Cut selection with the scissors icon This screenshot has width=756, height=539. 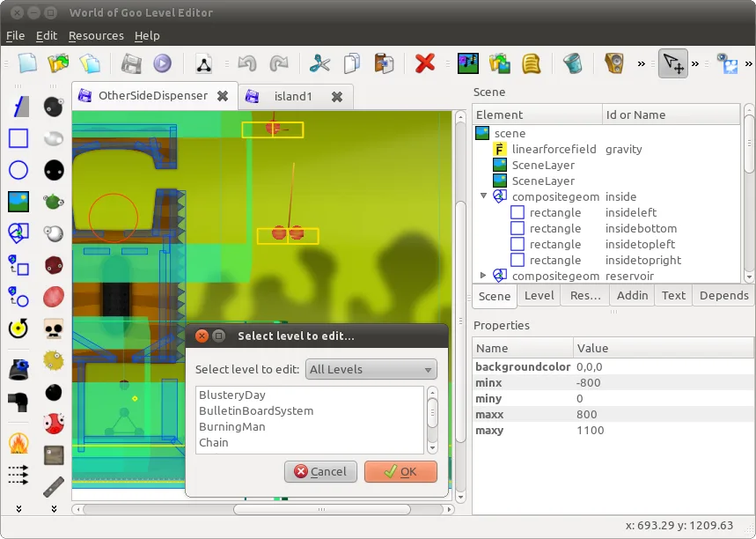point(319,63)
